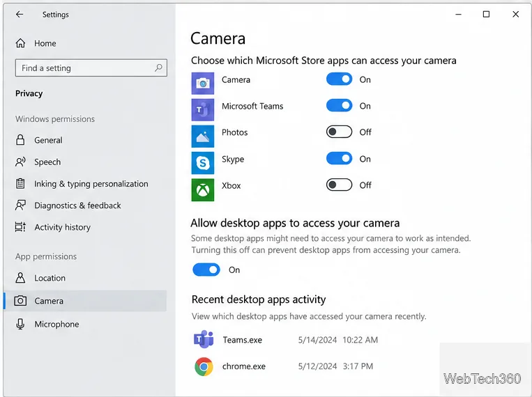This screenshot has width=532, height=397.
Task: Click the General lock icon
Action: pyautogui.click(x=20, y=140)
